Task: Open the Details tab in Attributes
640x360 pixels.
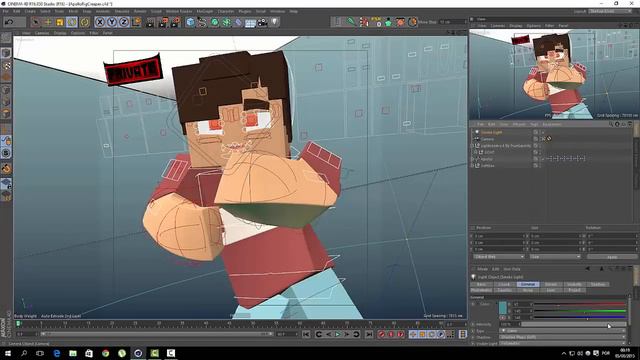Action: tap(551, 284)
